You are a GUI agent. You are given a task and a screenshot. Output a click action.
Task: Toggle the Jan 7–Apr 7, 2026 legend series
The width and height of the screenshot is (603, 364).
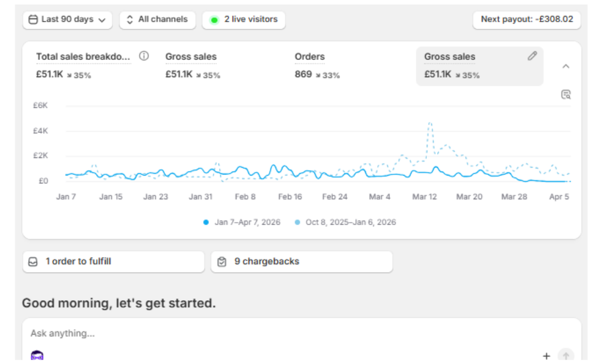pyautogui.click(x=242, y=222)
